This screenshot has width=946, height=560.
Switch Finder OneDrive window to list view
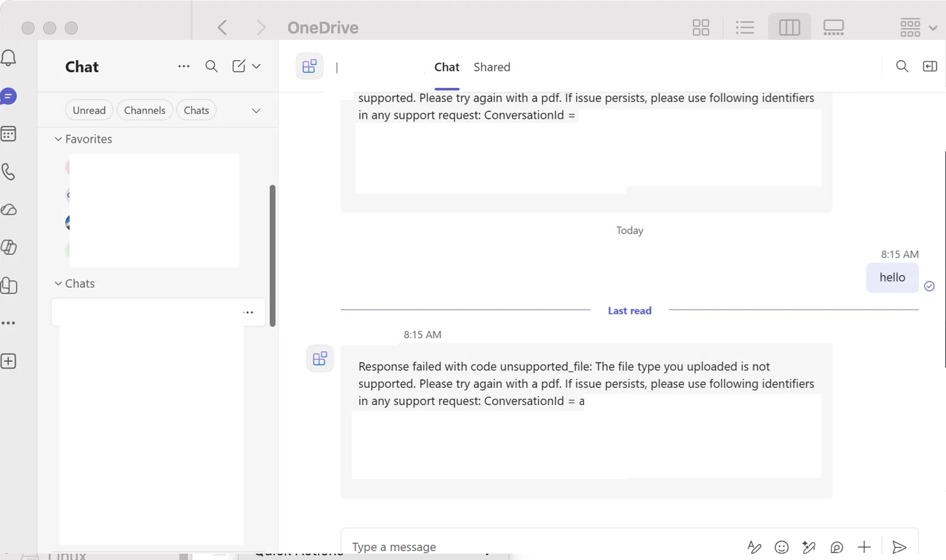pos(745,27)
